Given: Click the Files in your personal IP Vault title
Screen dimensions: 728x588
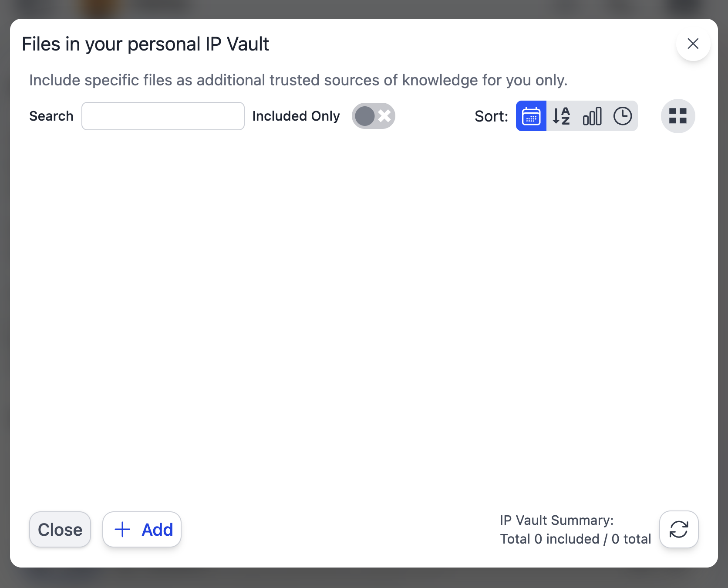Looking at the screenshot, I should (x=145, y=44).
